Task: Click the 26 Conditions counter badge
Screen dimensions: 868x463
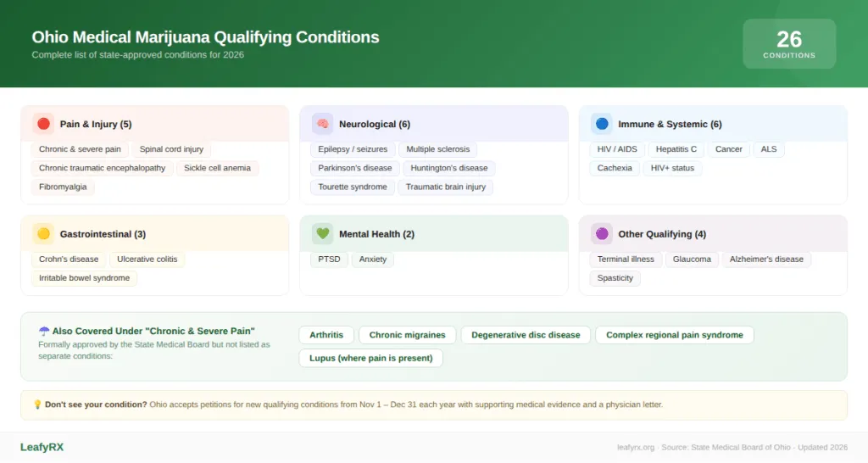Action: (789, 44)
